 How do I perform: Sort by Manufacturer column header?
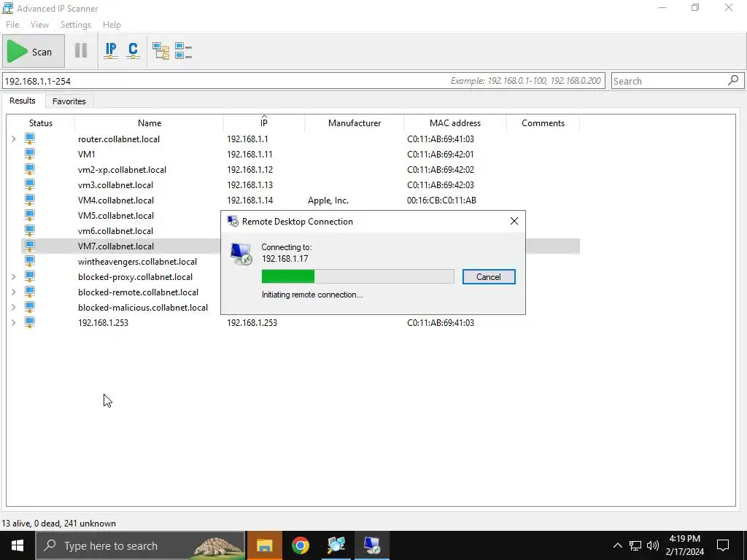[x=355, y=122]
